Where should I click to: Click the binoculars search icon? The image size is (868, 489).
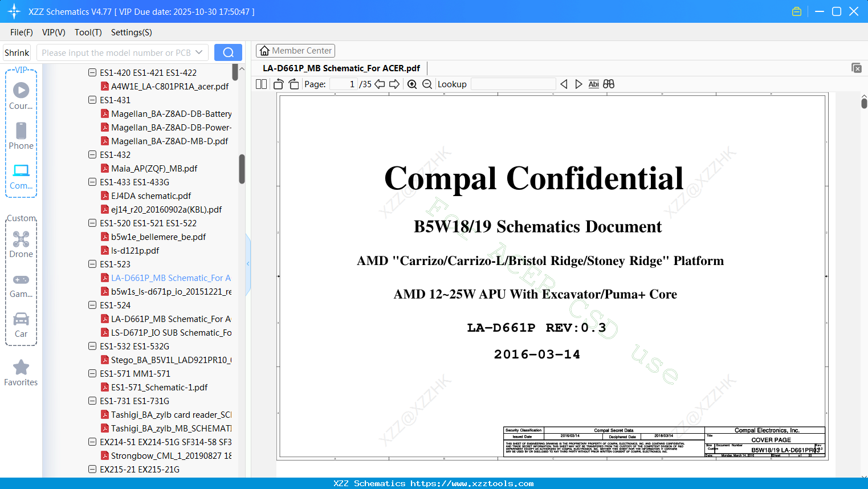[x=609, y=84]
